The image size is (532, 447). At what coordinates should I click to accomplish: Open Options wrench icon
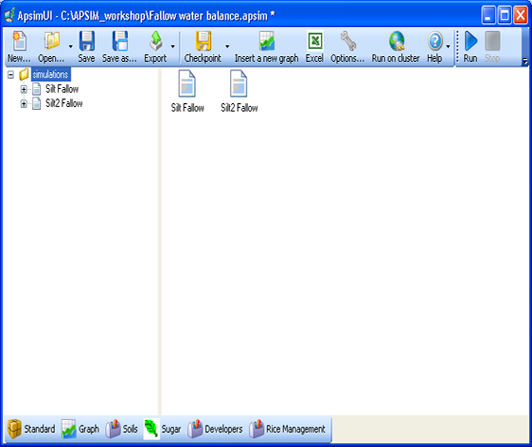point(348,41)
